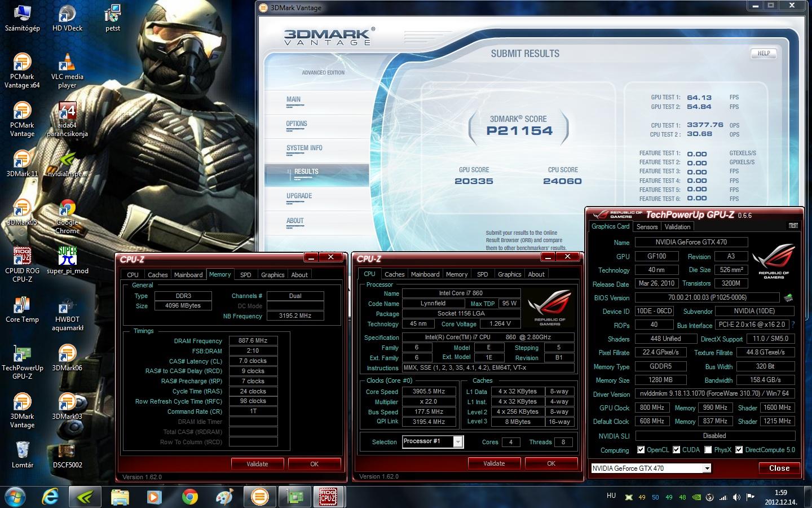Toggle DirectCompute 5.0 checkbox
The width and height of the screenshot is (812, 508).
tap(739, 450)
